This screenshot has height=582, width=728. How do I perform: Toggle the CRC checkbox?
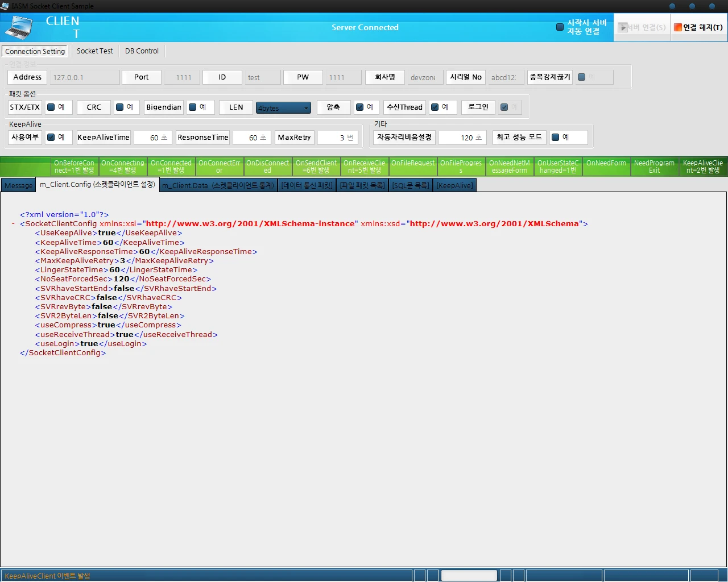119,107
